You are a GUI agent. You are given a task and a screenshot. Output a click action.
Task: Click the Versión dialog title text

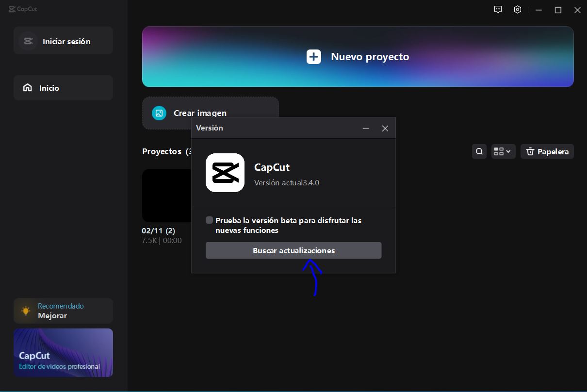pyautogui.click(x=209, y=128)
